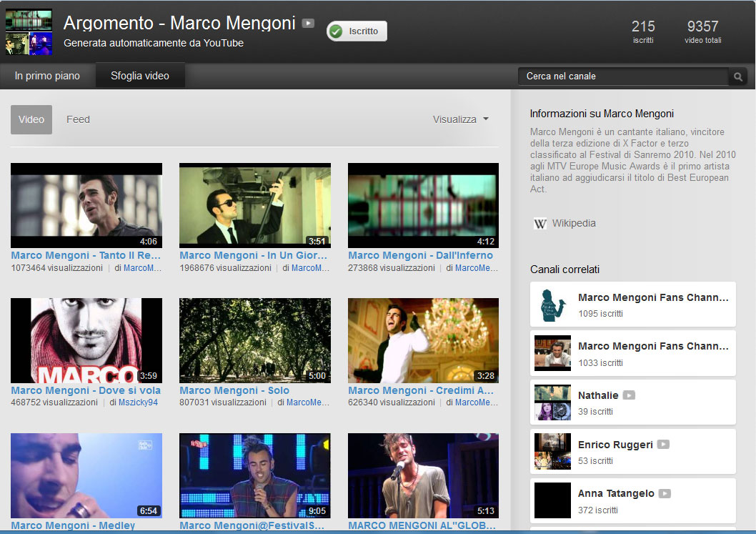Screen dimensions: 756x534
Task: Open Marco Mengoni - In Un Gior... title link
Action: (254, 255)
